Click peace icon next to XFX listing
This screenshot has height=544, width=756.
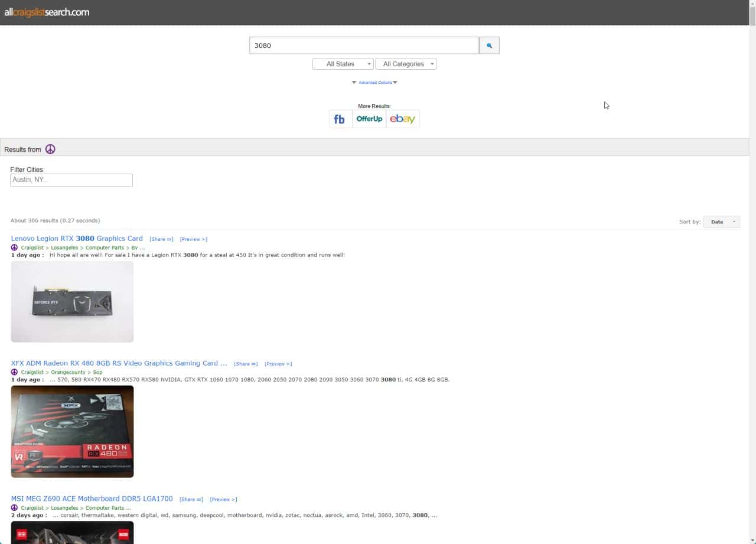tap(14, 372)
